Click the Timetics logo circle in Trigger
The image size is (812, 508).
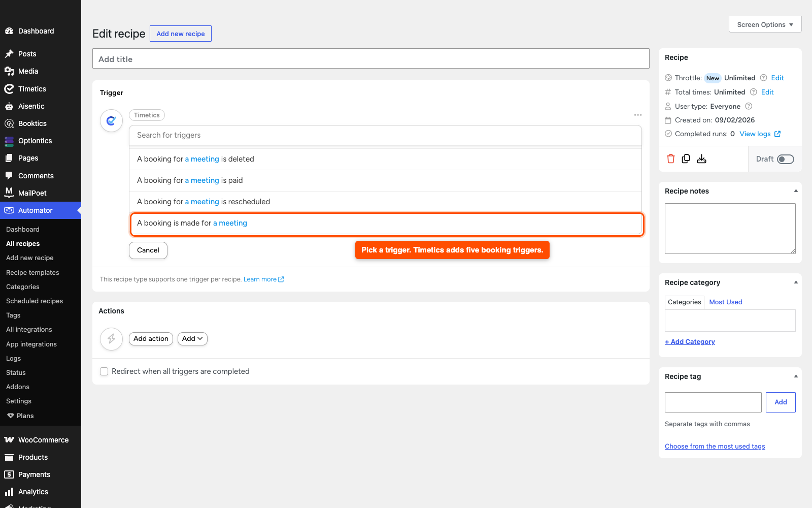[112, 121]
